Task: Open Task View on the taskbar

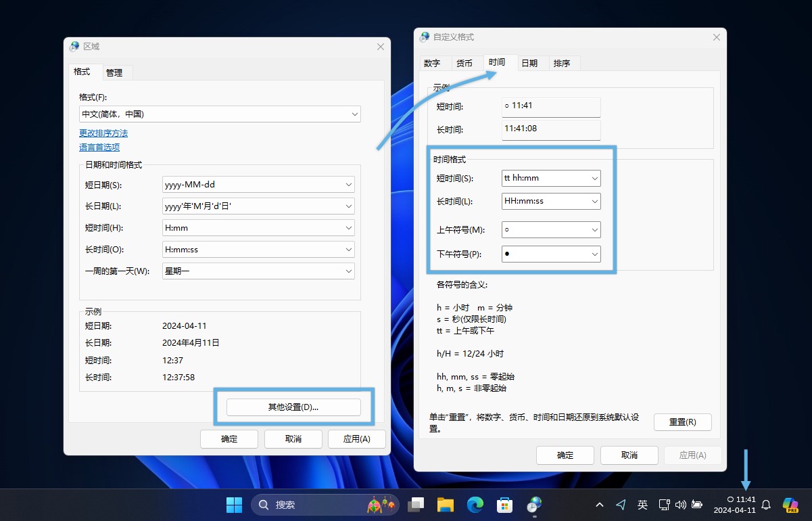Action: click(416, 505)
